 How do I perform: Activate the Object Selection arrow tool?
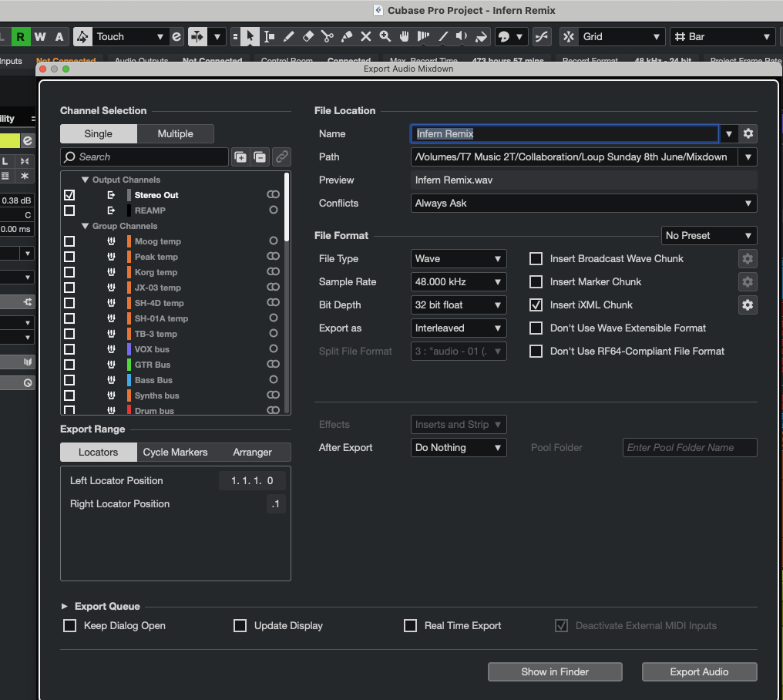click(x=250, y=36)
